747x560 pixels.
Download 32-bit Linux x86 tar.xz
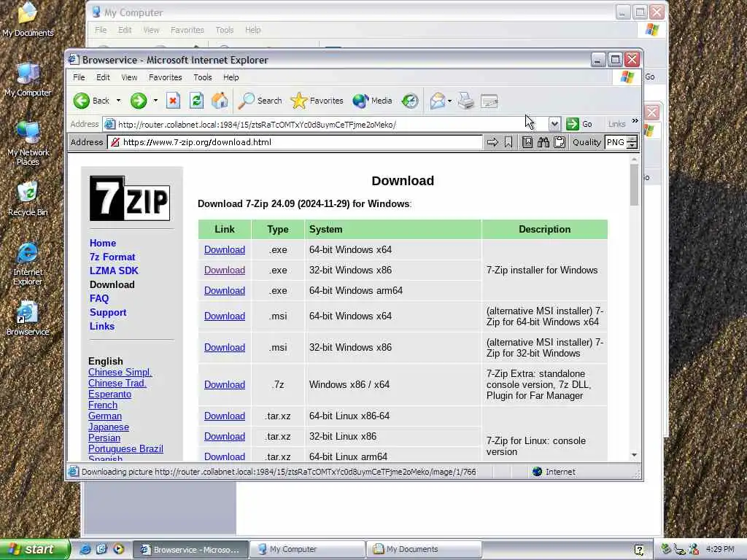pyautogui.click(x=225, y=437)
